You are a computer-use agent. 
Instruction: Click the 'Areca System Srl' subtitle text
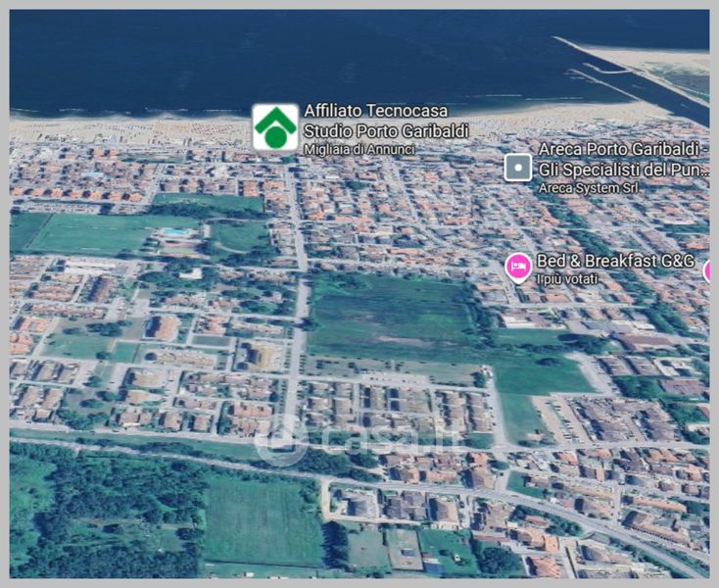[585, 186]
